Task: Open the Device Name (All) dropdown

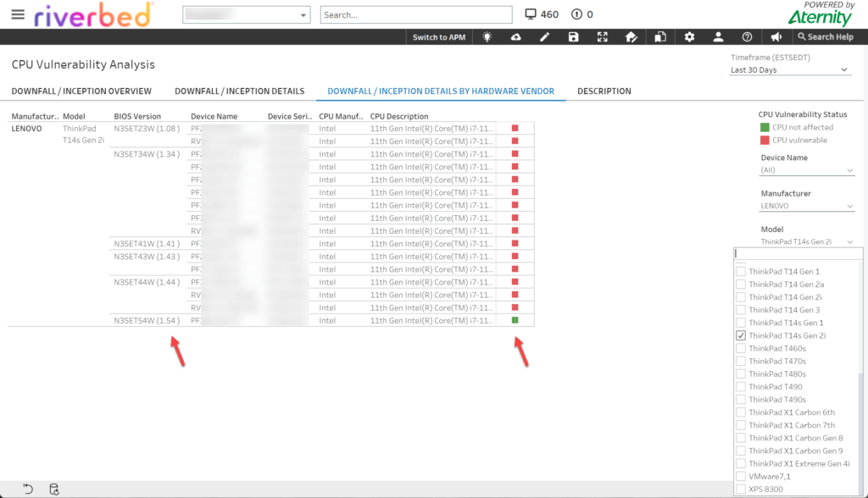Action: click(807, 170)
